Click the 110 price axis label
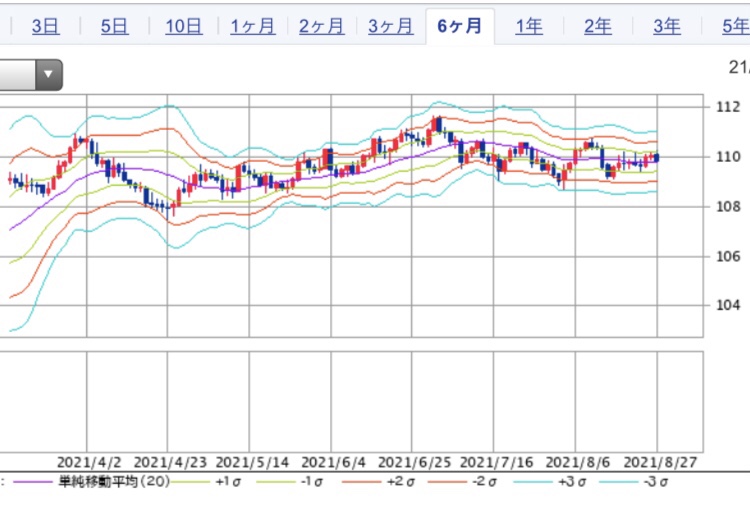 [728, 156]
